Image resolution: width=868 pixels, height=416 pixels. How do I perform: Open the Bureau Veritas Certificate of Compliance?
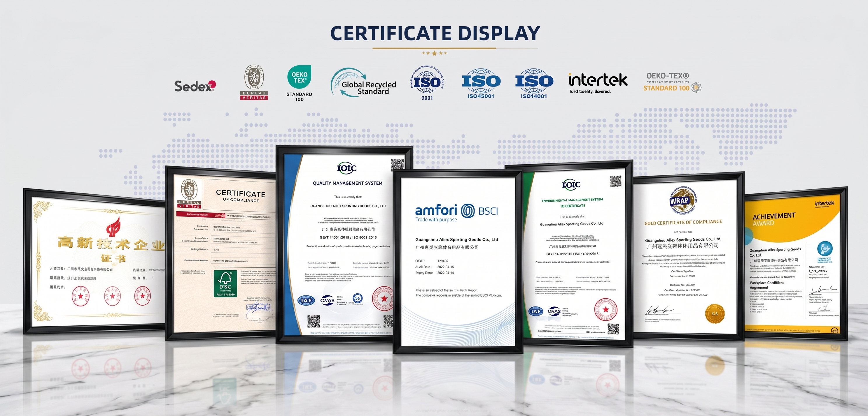click(x=221, y=253)
